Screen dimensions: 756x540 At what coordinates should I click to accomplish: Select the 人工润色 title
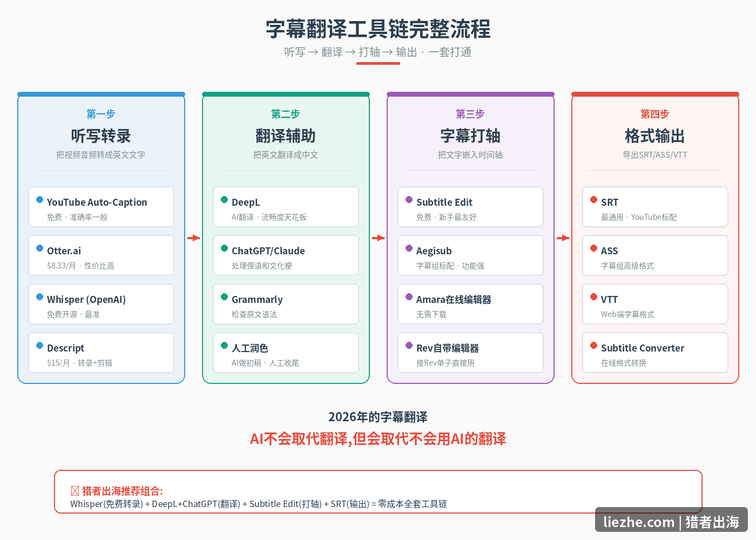pos(250,348)
